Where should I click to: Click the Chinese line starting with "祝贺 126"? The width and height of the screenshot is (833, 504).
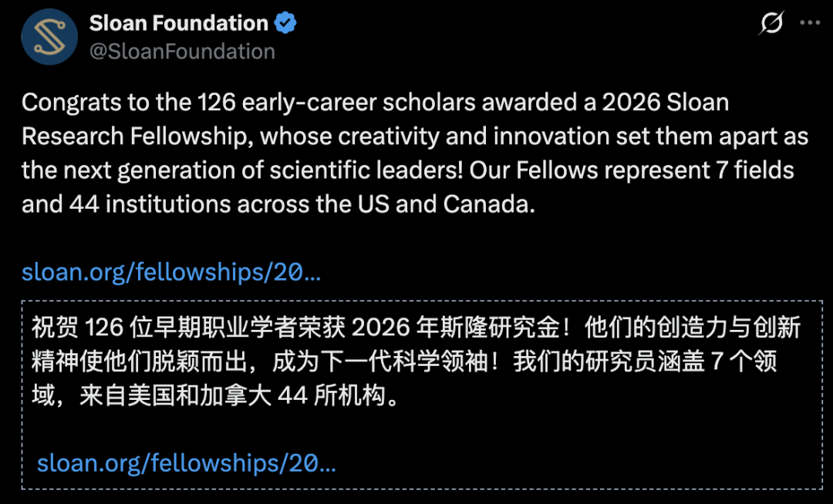coord(416,328)
